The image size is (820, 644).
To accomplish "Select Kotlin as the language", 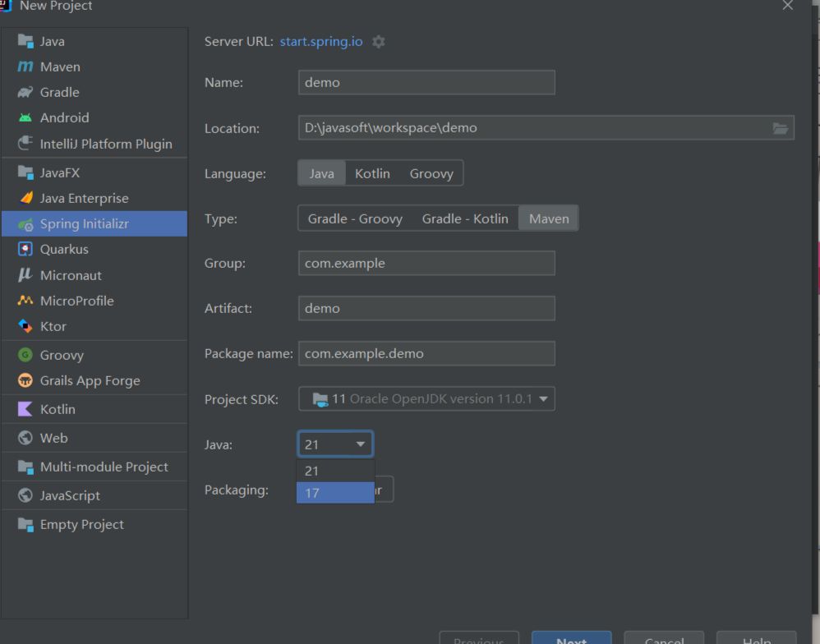I will tap(372, 173).
